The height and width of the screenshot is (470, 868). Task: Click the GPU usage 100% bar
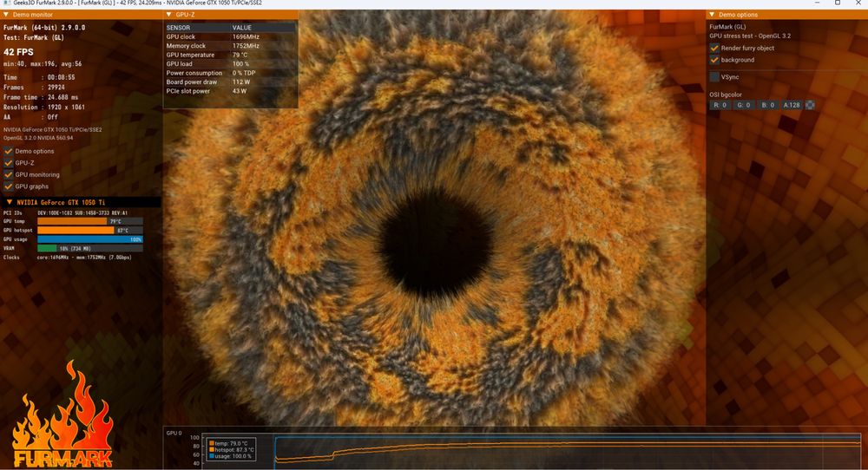click(x=90, y=239)
